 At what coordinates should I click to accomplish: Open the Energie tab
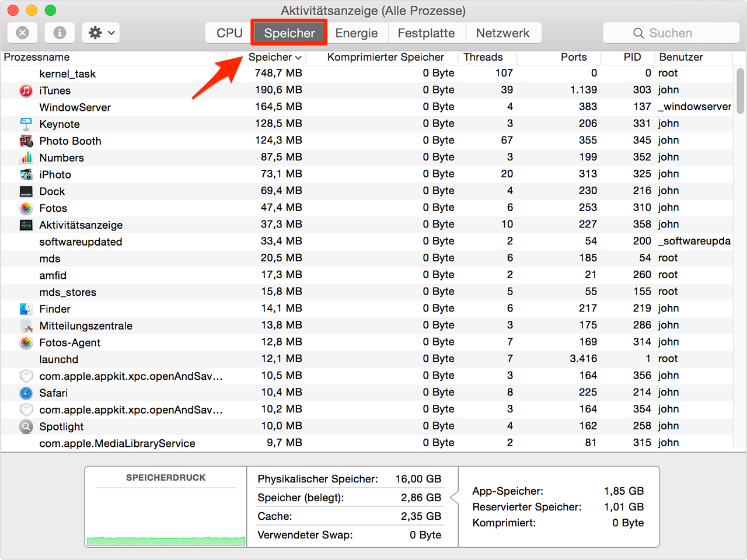point(357,33)
